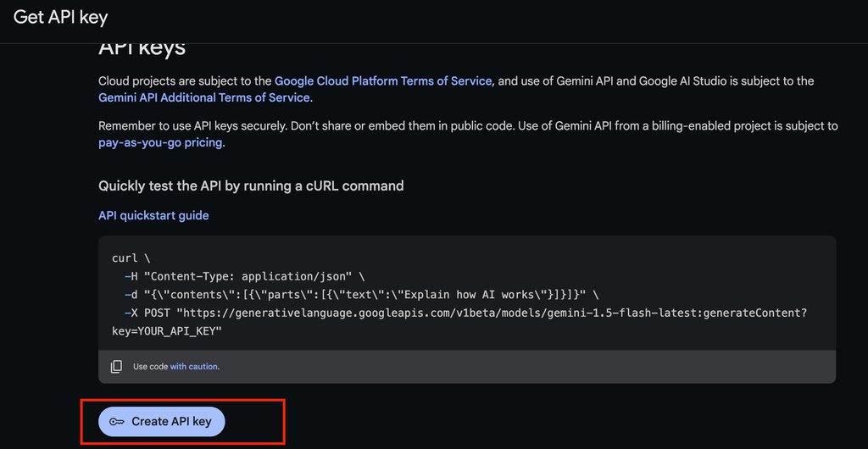The image size is (868, 449).
Task: Click the "Cloud projects are subject to" text
Action: [x=185, y=81]
